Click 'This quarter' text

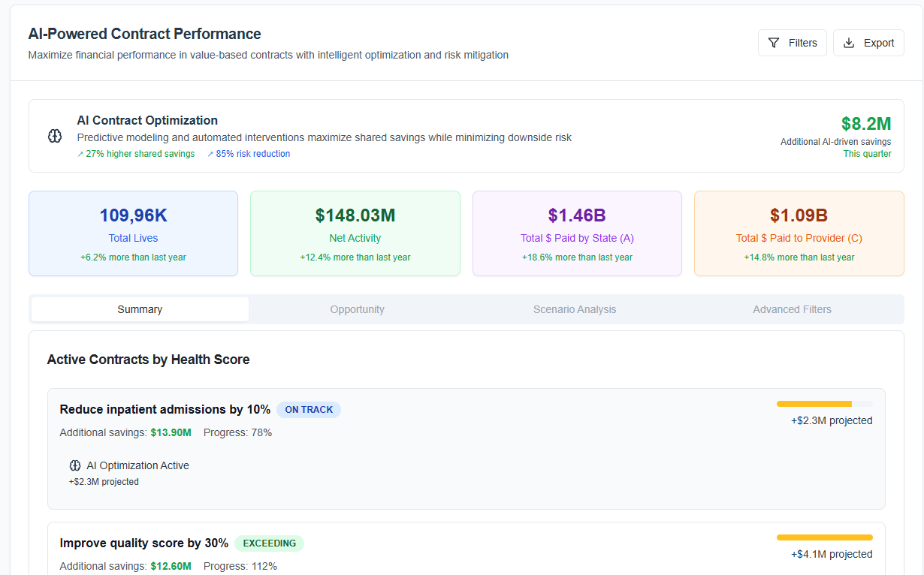pos(868,154)
